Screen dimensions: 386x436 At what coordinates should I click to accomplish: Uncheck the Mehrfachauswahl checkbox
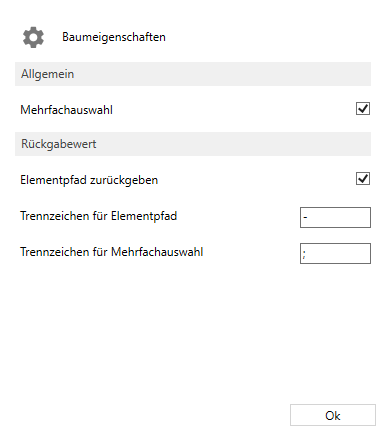(x=363, y=109)
